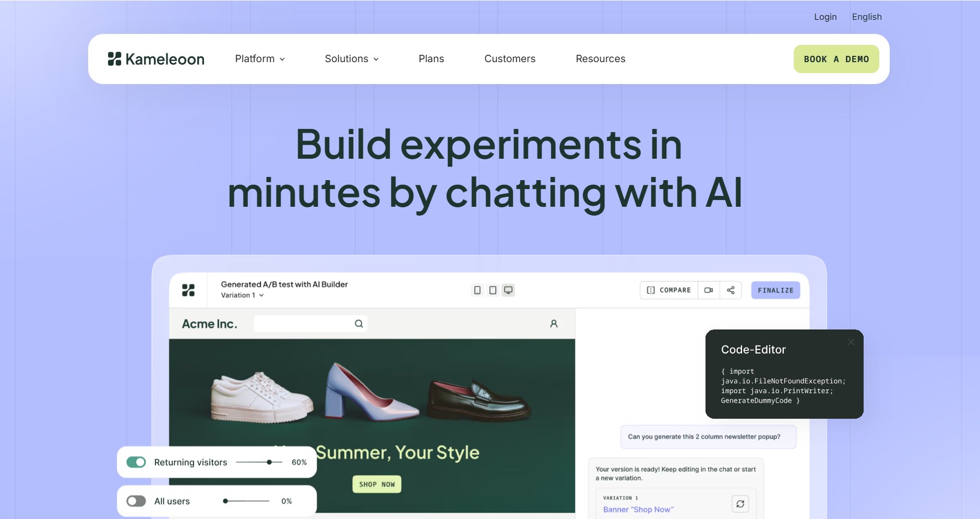
Task: Select the tablet device preview icon
Action: pos(493,290)
